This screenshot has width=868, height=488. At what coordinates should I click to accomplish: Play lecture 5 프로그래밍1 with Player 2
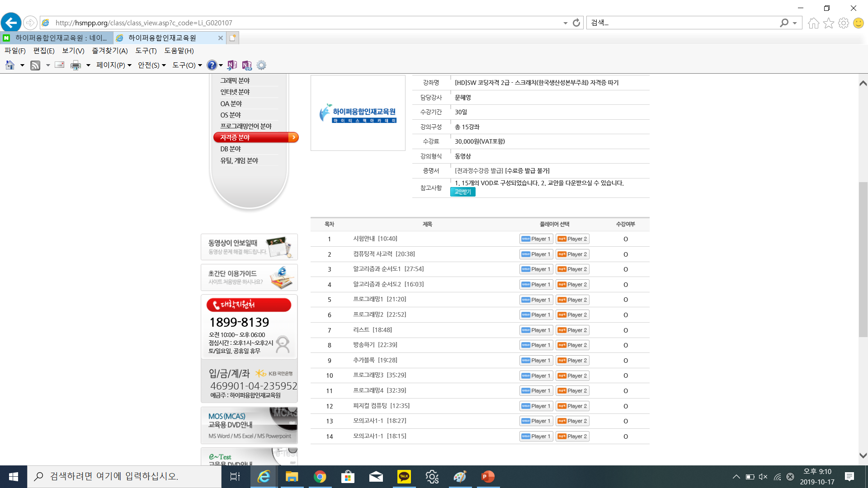572,300
